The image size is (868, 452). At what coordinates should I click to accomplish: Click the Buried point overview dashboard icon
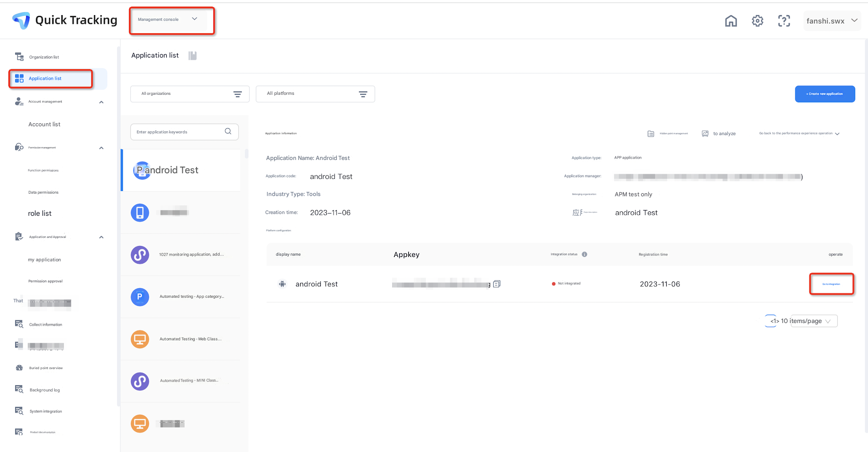pos(19,368)
